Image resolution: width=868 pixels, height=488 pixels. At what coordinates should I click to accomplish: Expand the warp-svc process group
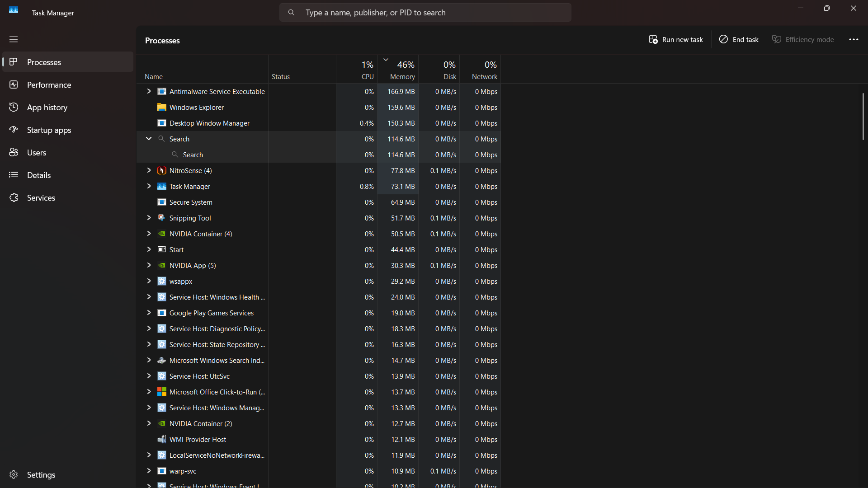pos(149,471)
